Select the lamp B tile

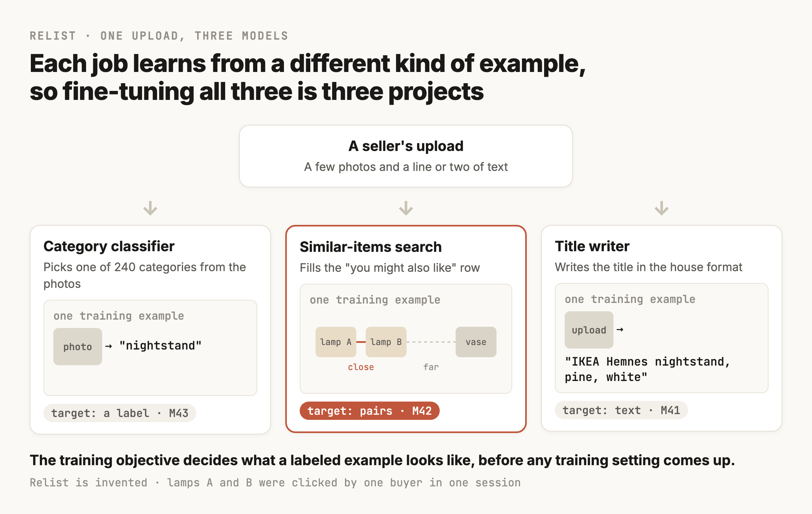coord(386,342)
